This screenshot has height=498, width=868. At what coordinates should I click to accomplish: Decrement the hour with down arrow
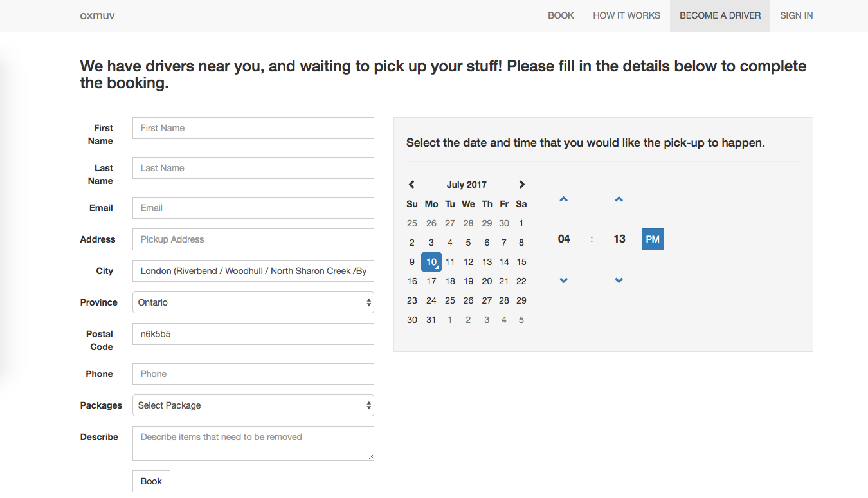tap(563, 281)
